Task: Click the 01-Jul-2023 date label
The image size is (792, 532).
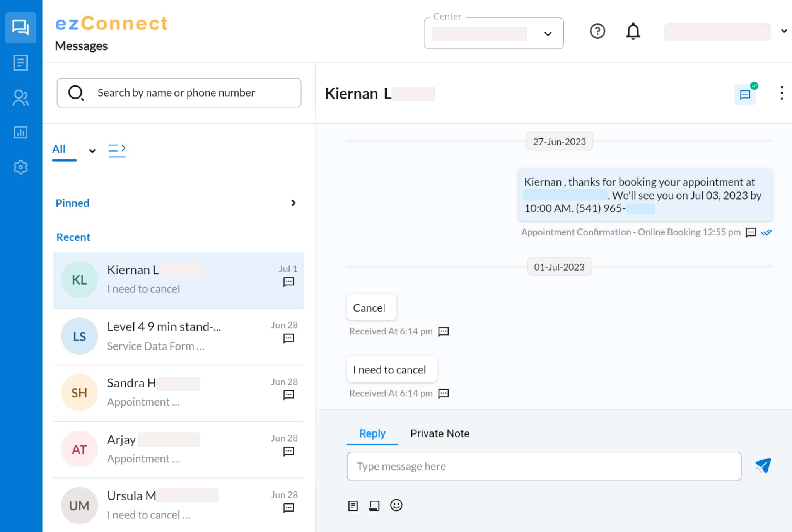Action: (x=559, y=267)
